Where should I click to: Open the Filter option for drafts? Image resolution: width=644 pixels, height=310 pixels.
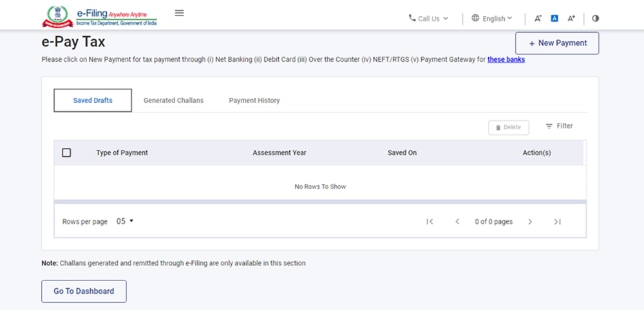(x=559, y=126)
